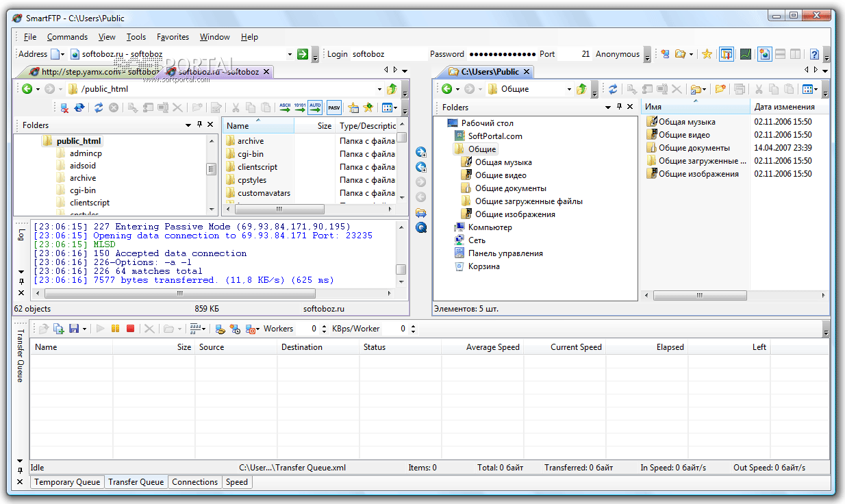Open the Commands menu
Viewport: 845px width, 504px height.
pos(67,37)
